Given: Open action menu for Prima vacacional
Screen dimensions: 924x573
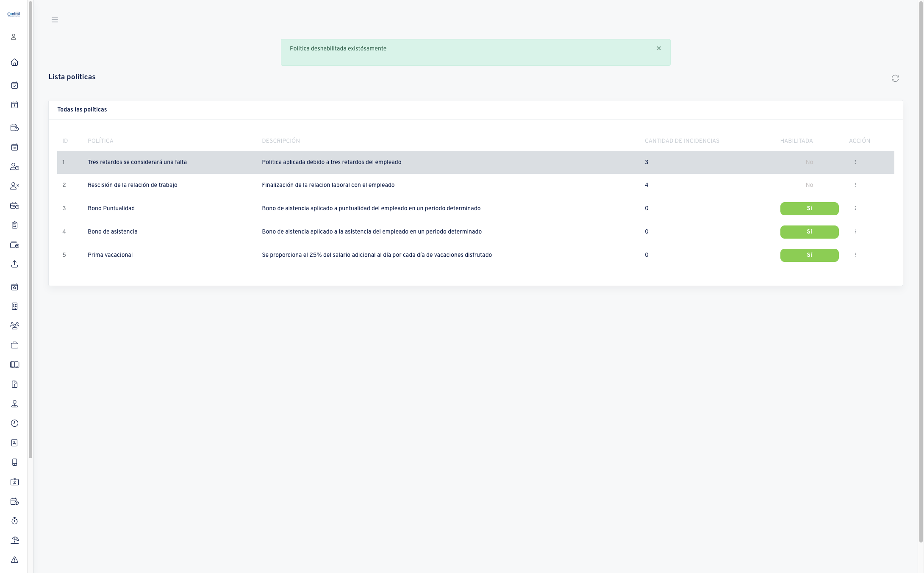Looking at the screenshot, I should (x=855, y=255).
